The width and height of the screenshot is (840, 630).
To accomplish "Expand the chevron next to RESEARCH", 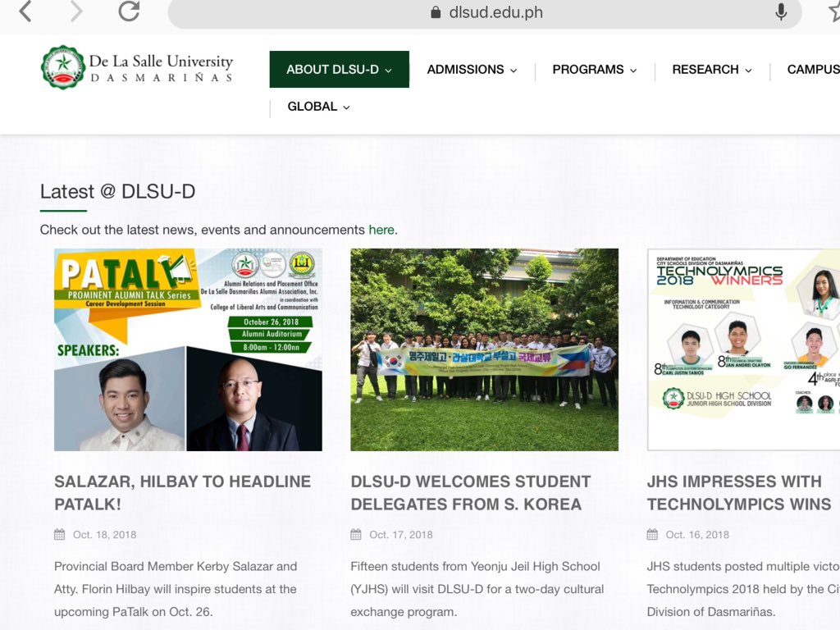I will [x=748, y=71].
